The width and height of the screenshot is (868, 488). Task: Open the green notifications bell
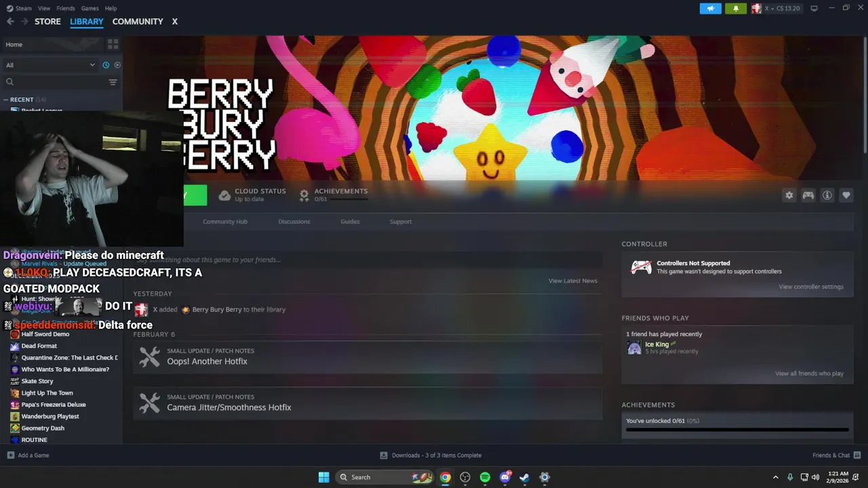[x=736, y=8]
